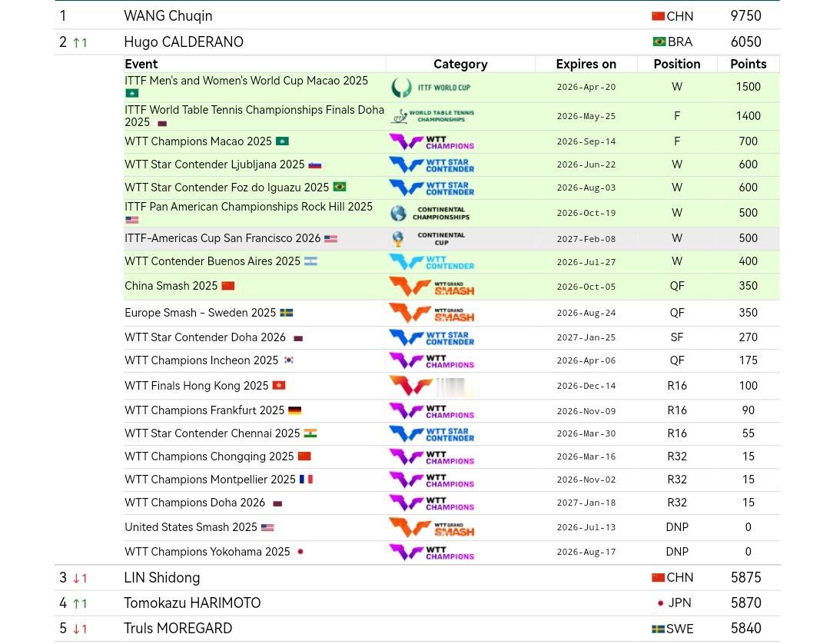Click the World Table Tennis Championships logo
The height and width of the screenshot is (644, 833).
433,116
